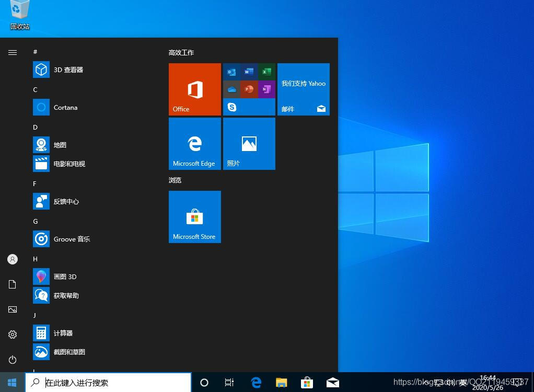
Task: Open the 照片 (Photos) tile
Action: (249, 144)
